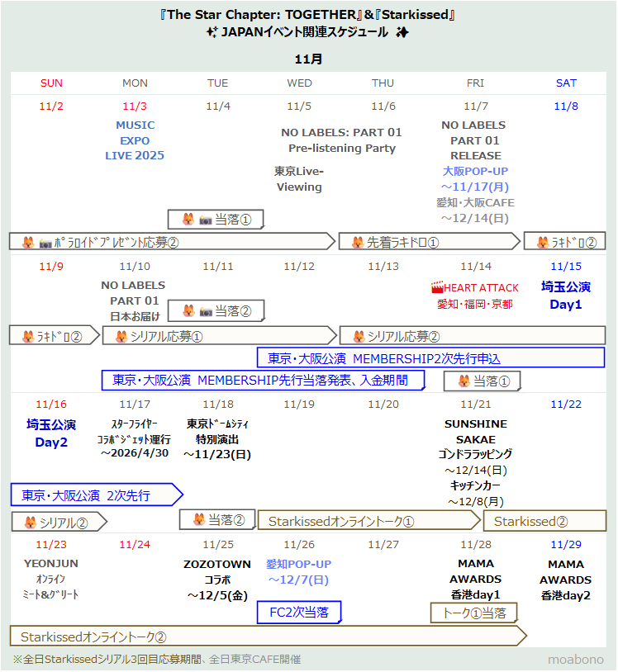This screenshot has width=618, height=672.
Task: Click the sparkle icon left of JAPAN title
Action: 211,33
